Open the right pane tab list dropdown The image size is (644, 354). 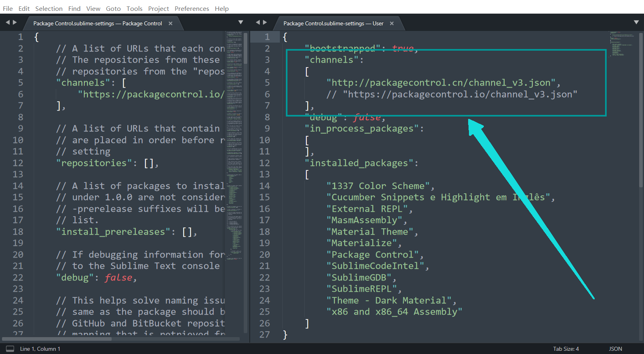636,23
